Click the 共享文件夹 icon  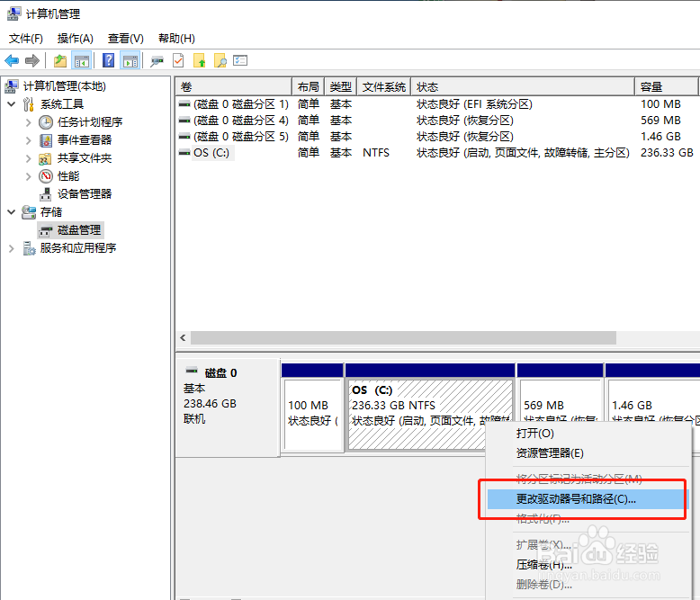coord(45,158)
